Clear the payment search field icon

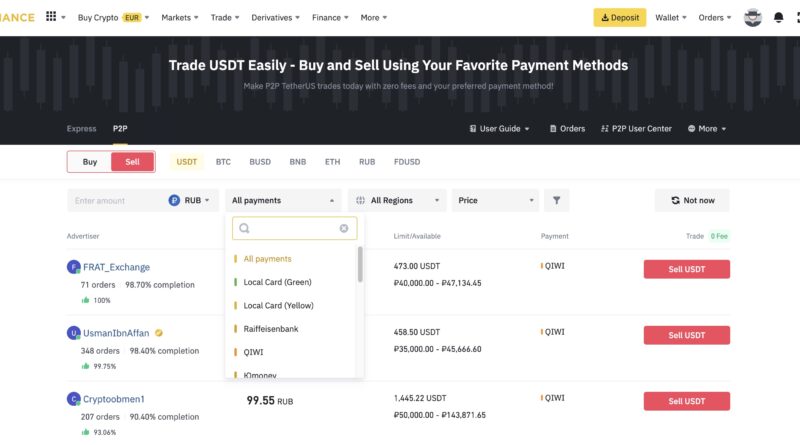click(344, 228)
